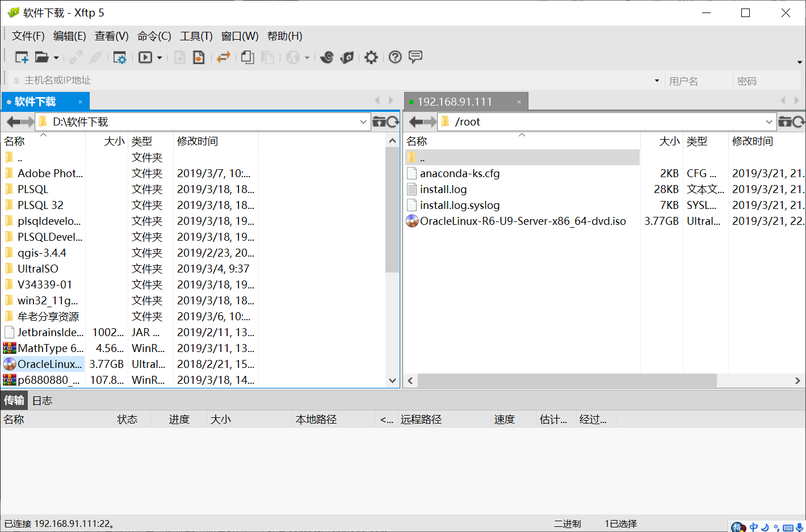Sort local files by 修改时间 column

(216, 141)
